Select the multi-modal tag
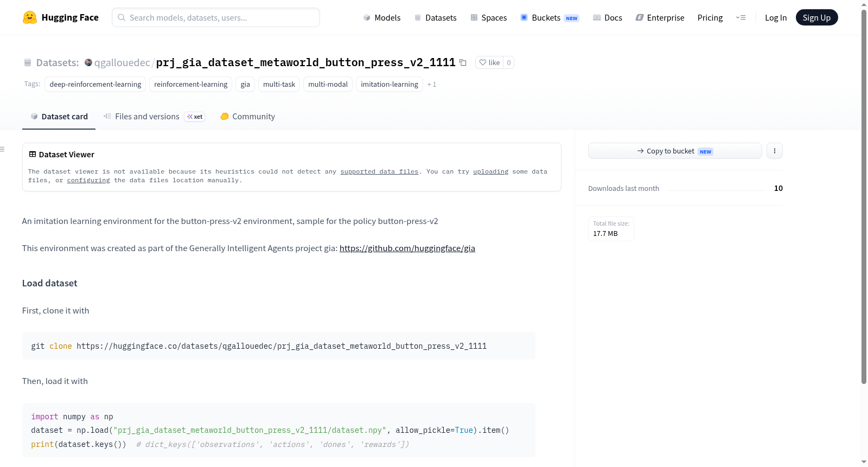868x467 pixels. coord(328,84)
